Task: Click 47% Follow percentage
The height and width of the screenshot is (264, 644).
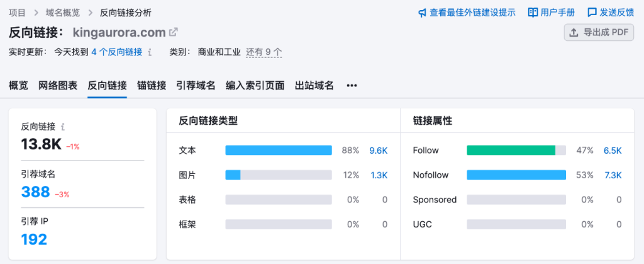Action: click(585, 151)
